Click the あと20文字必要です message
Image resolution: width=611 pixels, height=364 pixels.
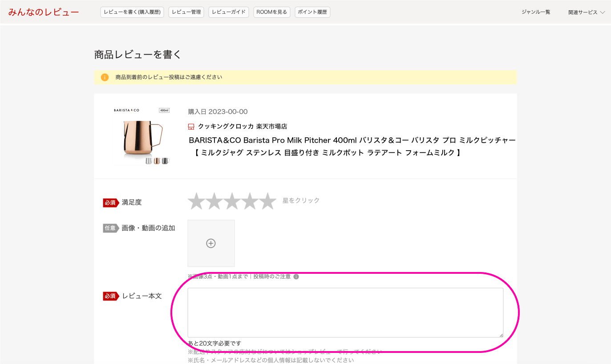[214, 343]
